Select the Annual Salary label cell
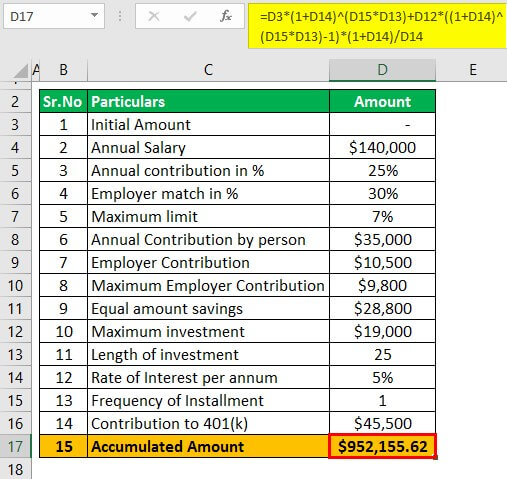 [208, 147]
